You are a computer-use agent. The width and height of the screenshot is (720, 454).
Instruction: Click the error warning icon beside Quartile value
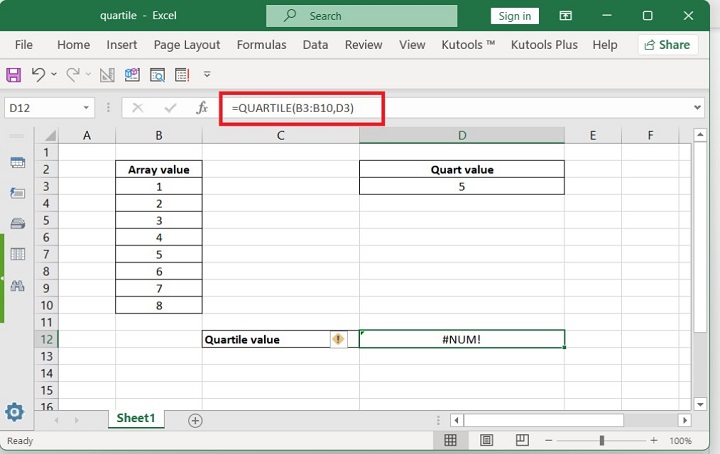coord(338,339)
